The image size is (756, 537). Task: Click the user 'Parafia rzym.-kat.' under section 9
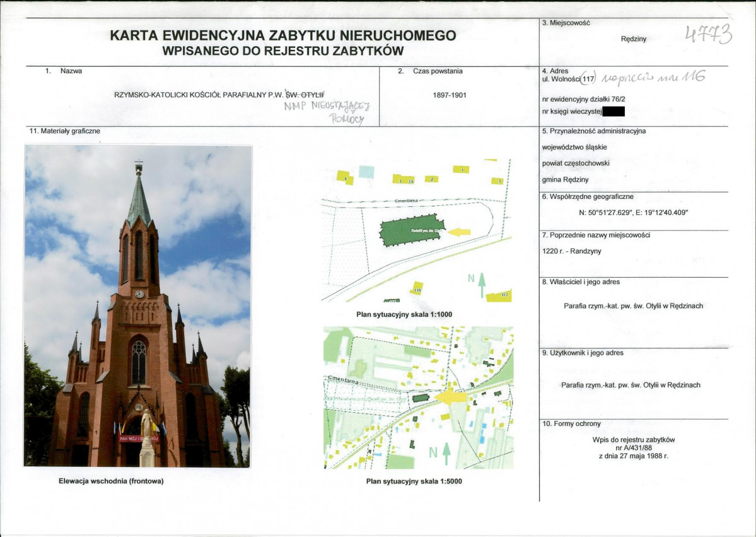tap(587, 385)
